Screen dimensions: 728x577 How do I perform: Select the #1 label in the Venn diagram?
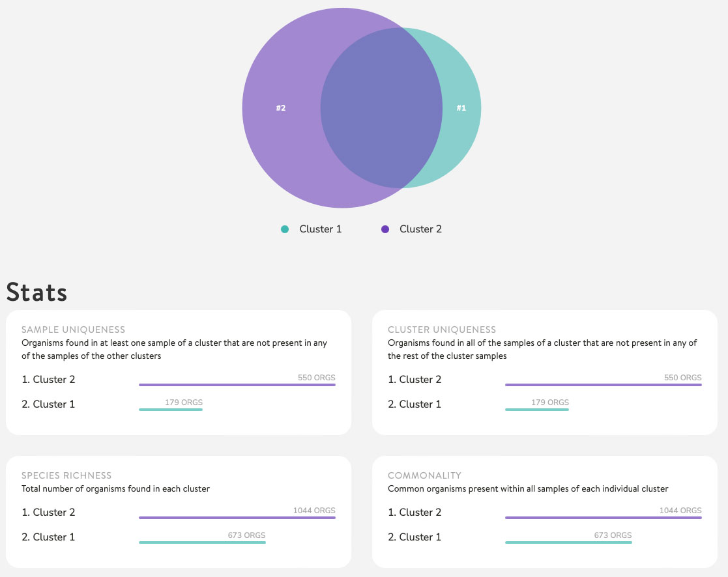click(x=461, y=108)
